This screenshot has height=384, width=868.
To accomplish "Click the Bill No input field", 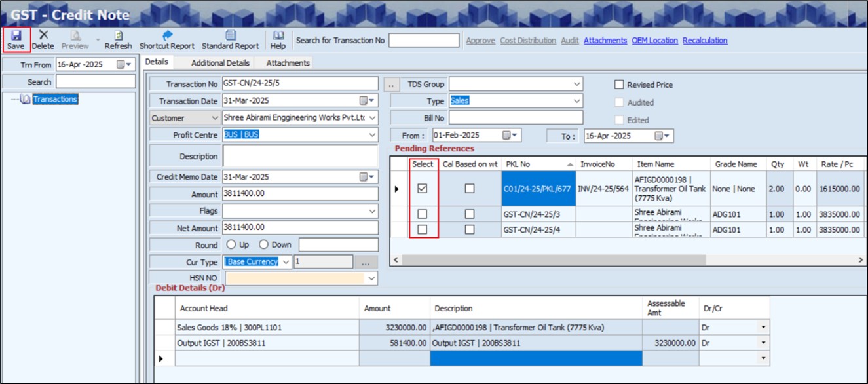I will [x=516, y=118].
